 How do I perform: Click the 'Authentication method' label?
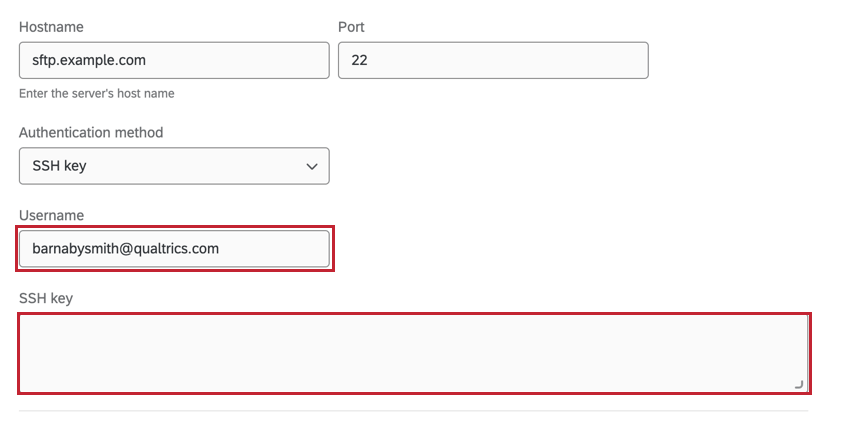point(91,132)
